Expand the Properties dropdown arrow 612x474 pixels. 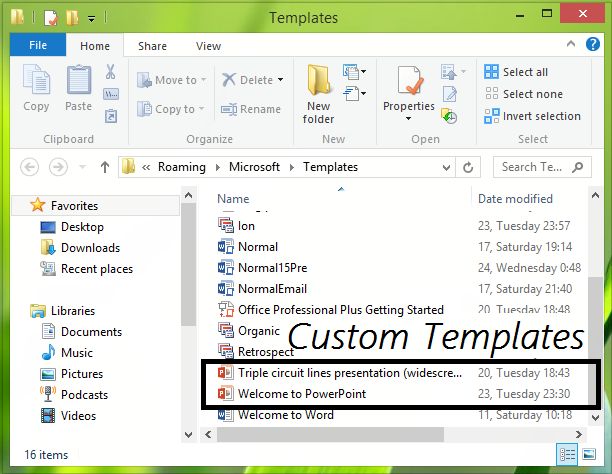pos(409,118)
